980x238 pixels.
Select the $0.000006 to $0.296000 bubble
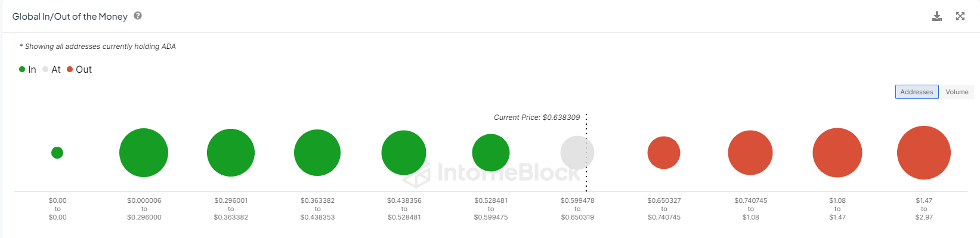click(x=144, y=153)
